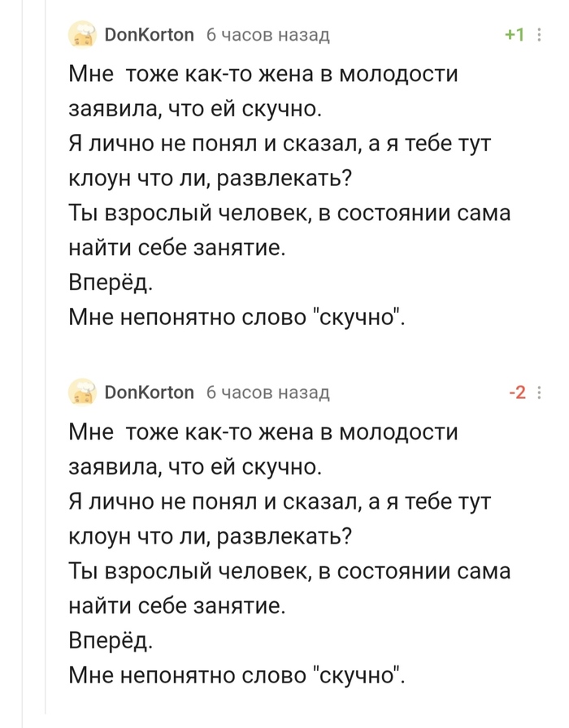The width and height of the screenshot is (569, 728).
Task: Open the first comment's options via its dots menu
Action: tap(539, 34)
